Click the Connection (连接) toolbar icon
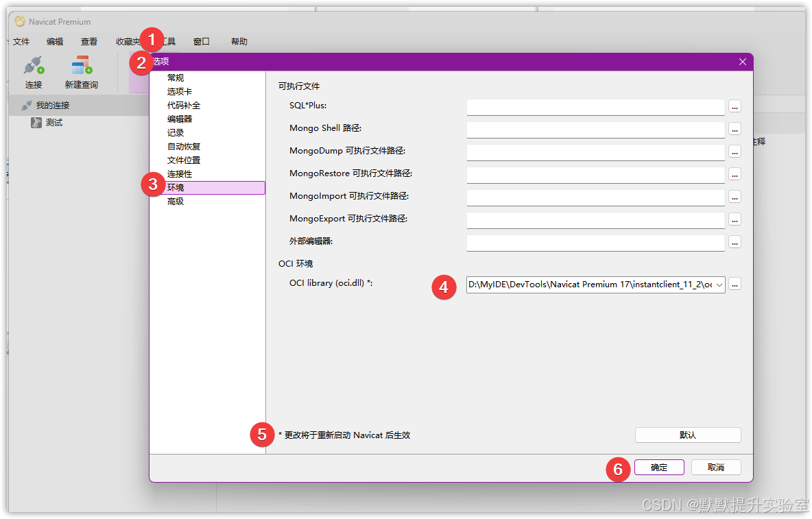This screenshot has width=812, height=519. 34,67
